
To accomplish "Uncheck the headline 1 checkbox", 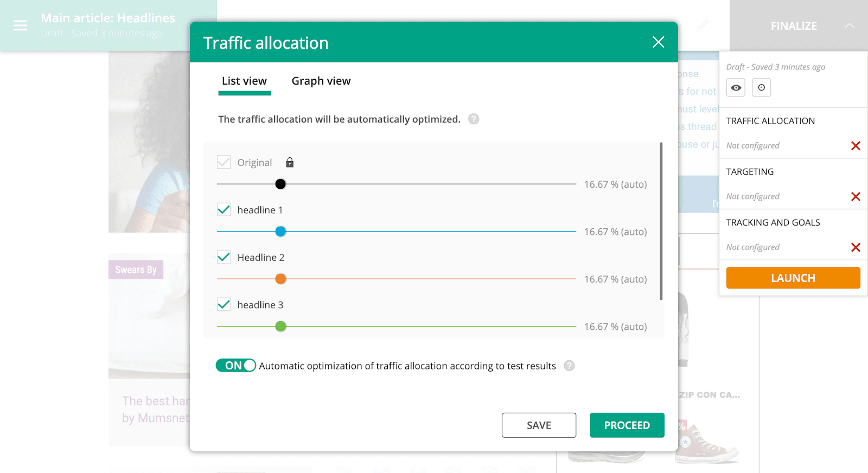I will click(224, 210).
